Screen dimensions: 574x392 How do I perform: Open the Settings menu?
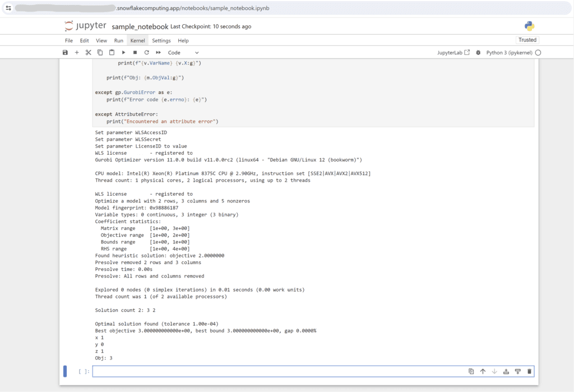coord(161,41)
